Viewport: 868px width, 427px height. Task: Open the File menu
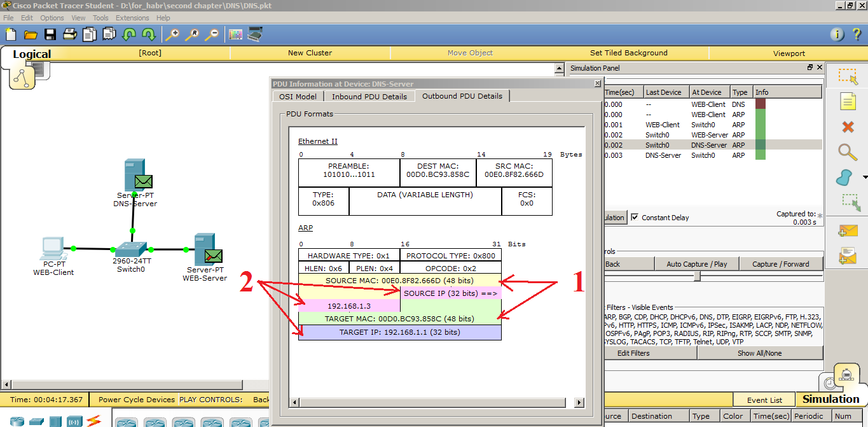(8, 18)
